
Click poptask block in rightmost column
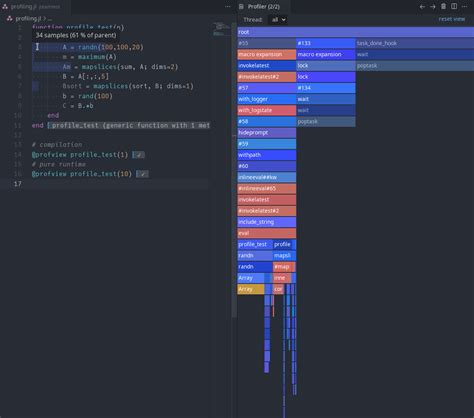[415, 66]
